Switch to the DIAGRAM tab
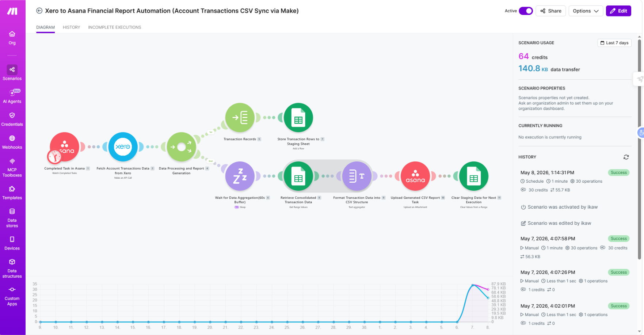 tap(45, 27)
